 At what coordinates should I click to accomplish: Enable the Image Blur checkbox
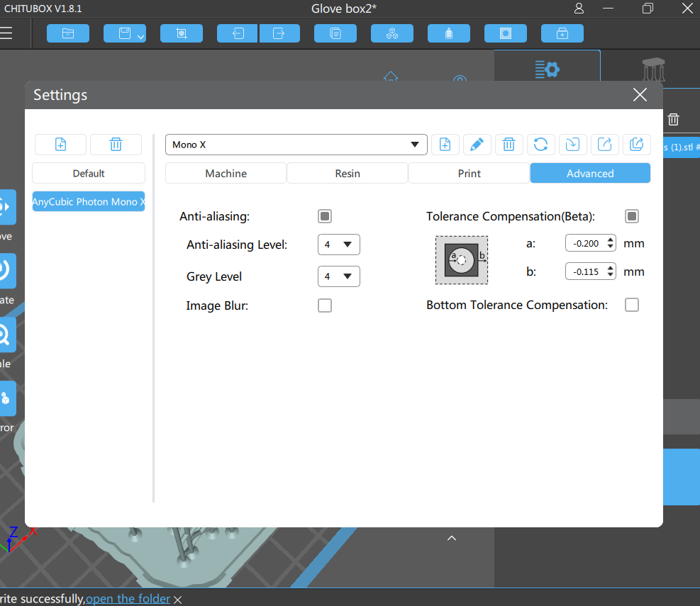[325, 305]
